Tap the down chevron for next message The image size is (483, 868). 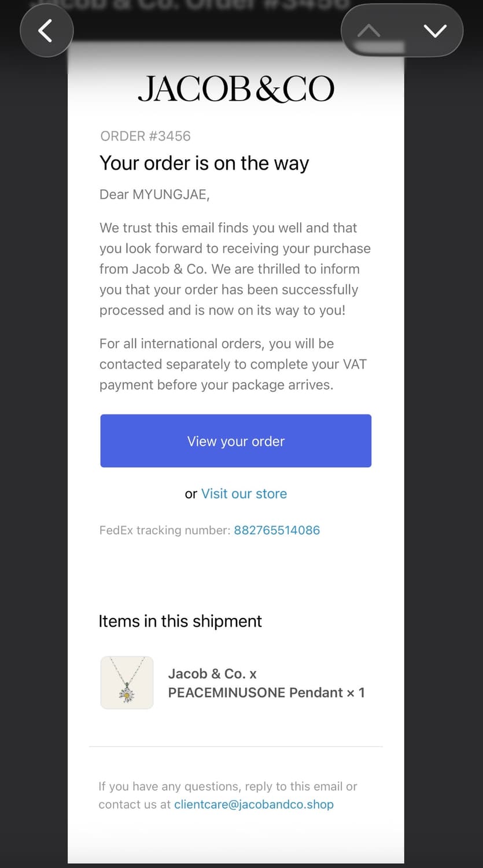(435, 31)
